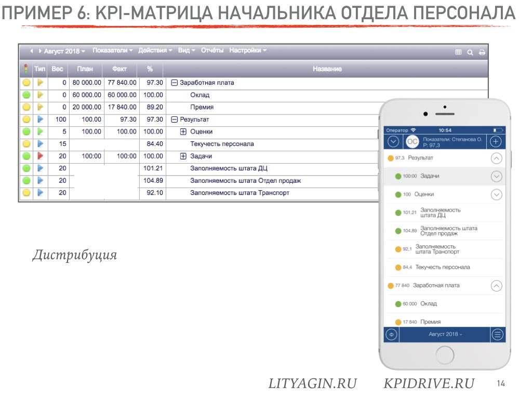532x399 pixels.
Task: Click red flag type icon in Задачи row
Action: [41, 156]
